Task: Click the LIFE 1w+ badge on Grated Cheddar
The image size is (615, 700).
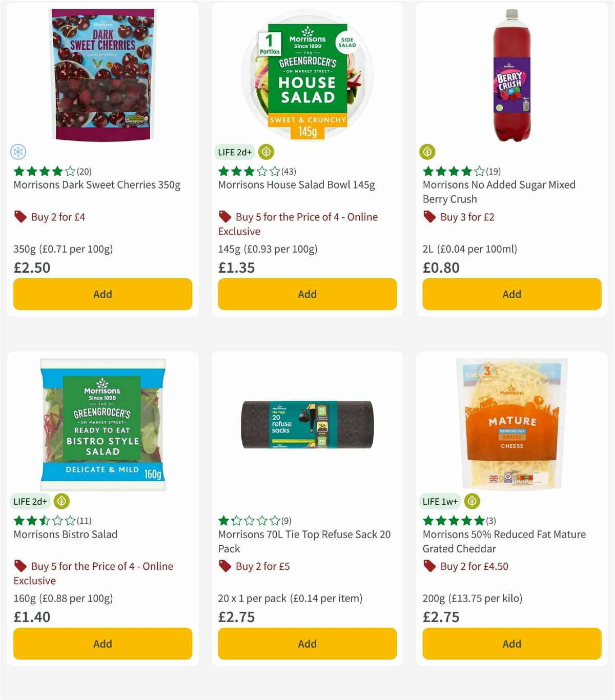Action: pyautogui.click(x=440, y=501)
